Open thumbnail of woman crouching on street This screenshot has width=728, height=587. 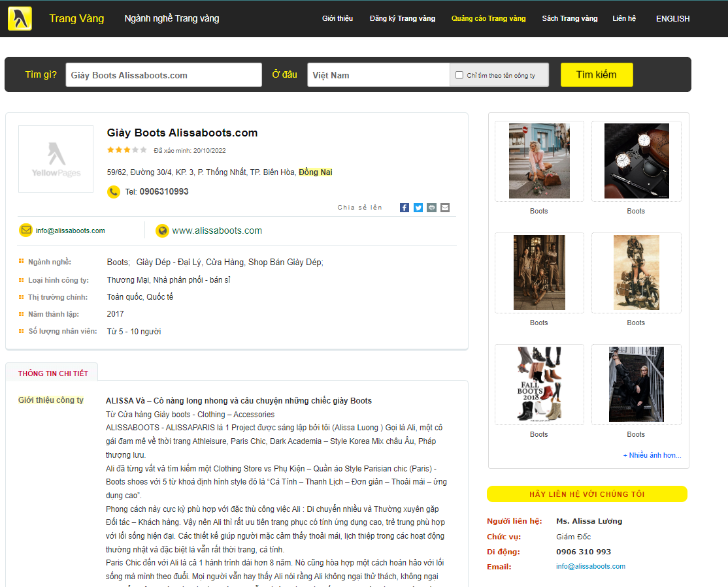tap(539, 161)
